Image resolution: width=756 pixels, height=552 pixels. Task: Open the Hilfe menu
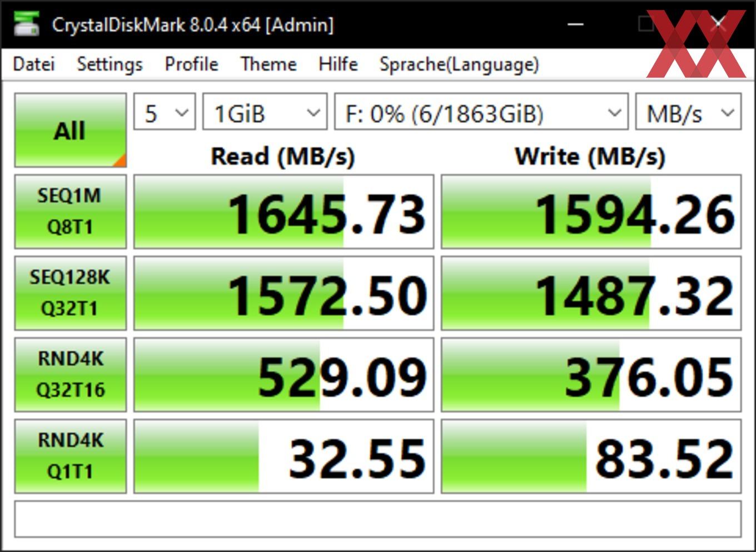point(338,64)
